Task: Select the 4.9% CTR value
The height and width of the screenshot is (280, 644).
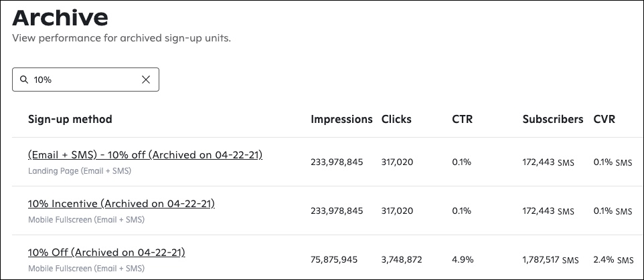Action: click(x=462, y=259)
